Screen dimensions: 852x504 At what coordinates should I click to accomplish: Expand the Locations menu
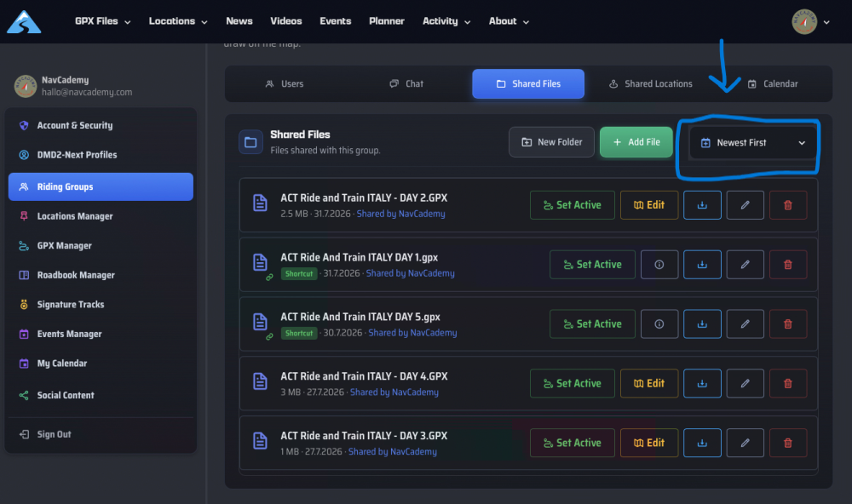click(178, 21)
